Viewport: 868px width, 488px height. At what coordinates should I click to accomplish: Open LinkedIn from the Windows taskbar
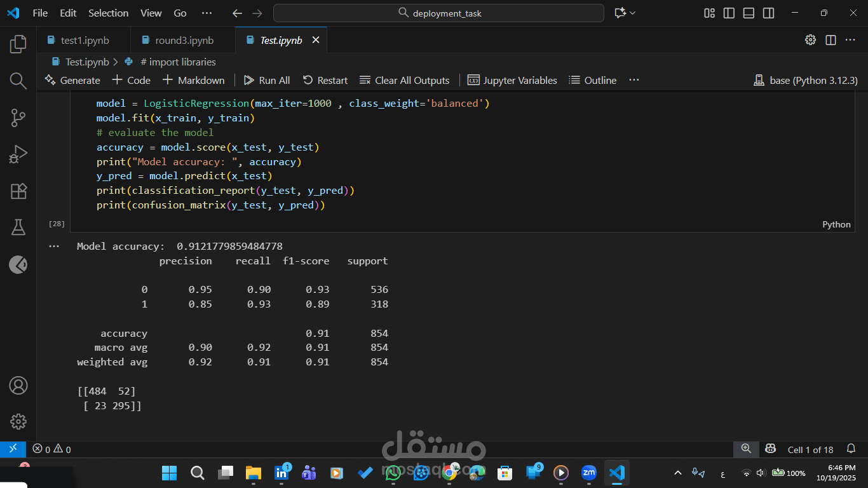pyautogui.click(x=281, y=473)
